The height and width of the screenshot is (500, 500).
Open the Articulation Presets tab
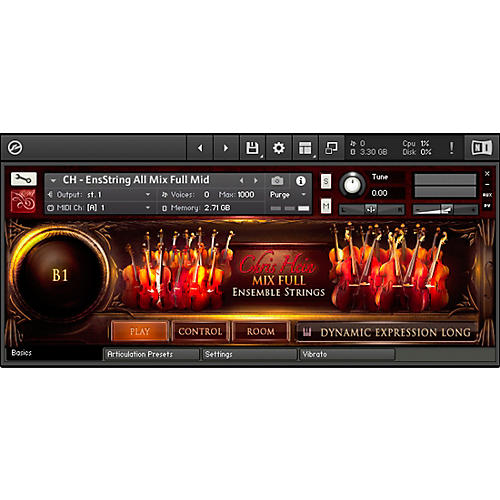click(152, 354)
